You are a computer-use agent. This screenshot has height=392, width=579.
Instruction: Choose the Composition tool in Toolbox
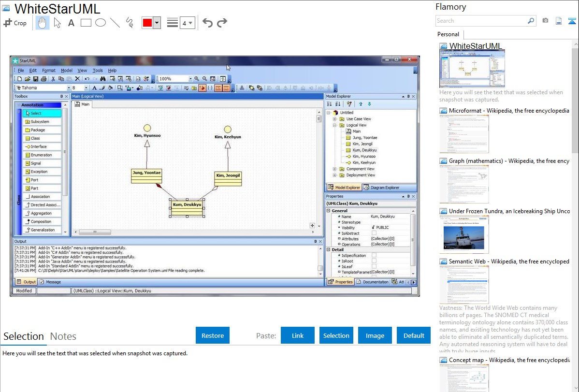[x=42, y=222]
